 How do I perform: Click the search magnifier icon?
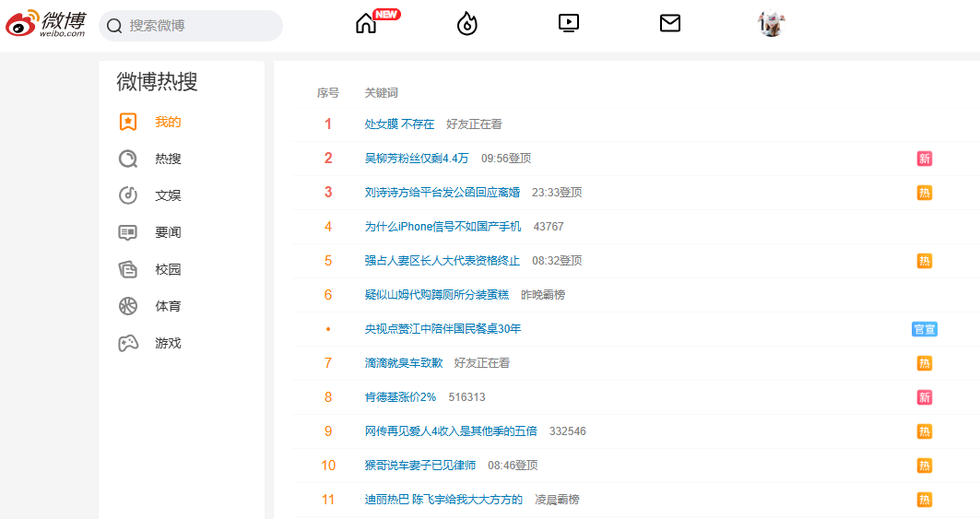[114, 26]
